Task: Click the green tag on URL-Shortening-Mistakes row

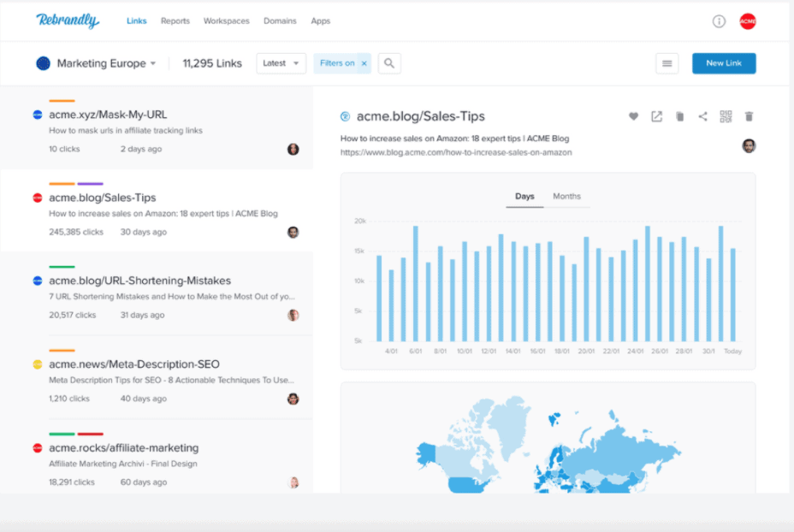Action: [62, 267]
